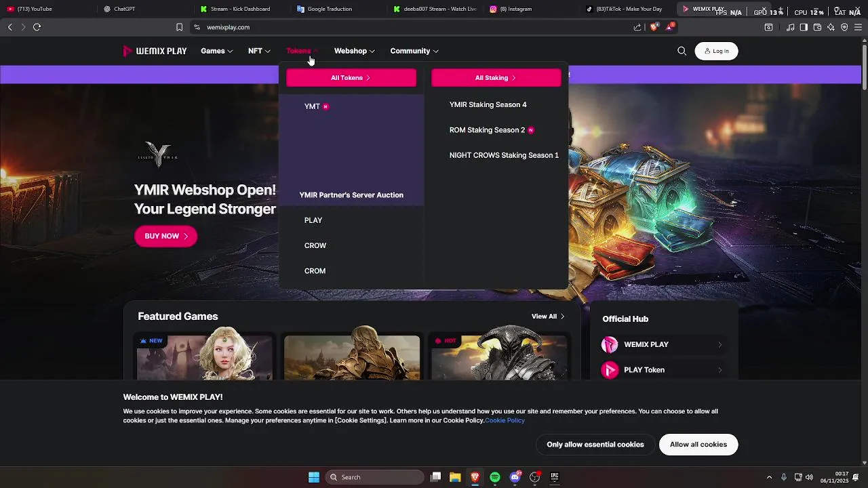Viewport: 868px width, 488px height.
Task: Show hidden system tray icons chevron
Action: coord(769,477)
